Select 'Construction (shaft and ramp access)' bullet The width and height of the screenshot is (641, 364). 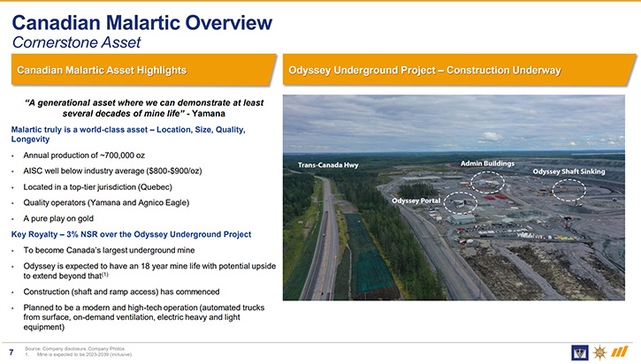click(x=121, y=292)
